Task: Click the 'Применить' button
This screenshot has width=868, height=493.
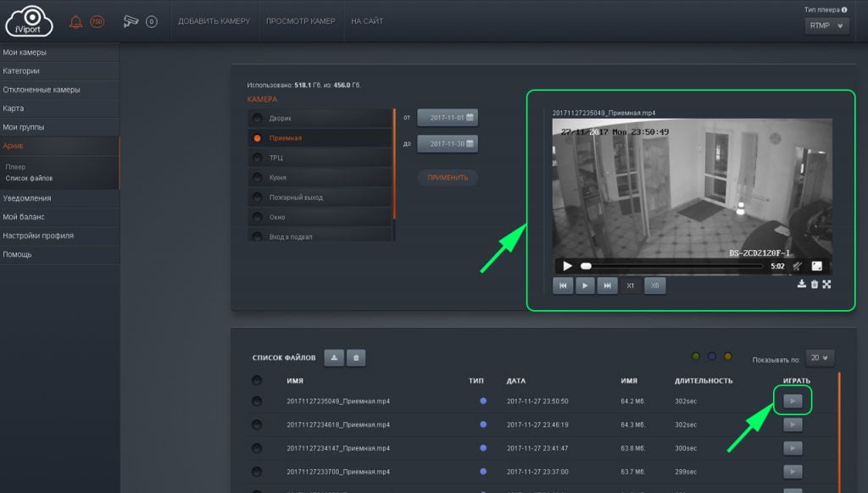Action: click(448, 178)
